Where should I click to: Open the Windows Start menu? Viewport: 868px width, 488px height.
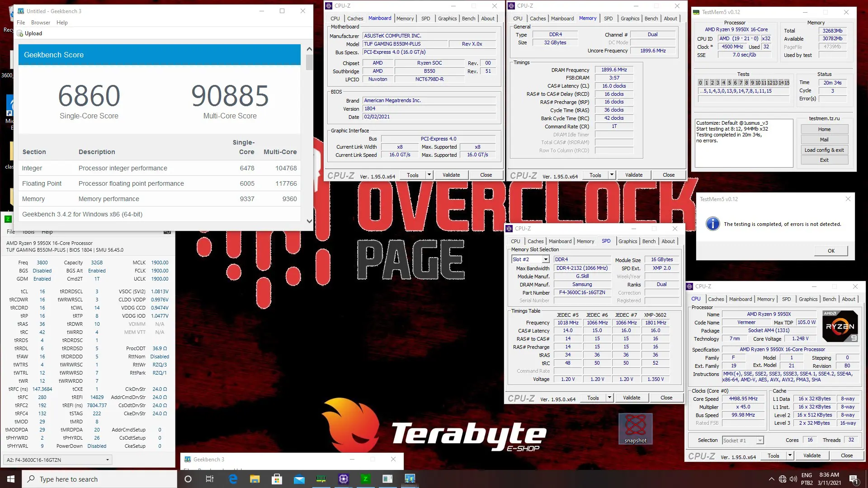[x=11, y=479]
